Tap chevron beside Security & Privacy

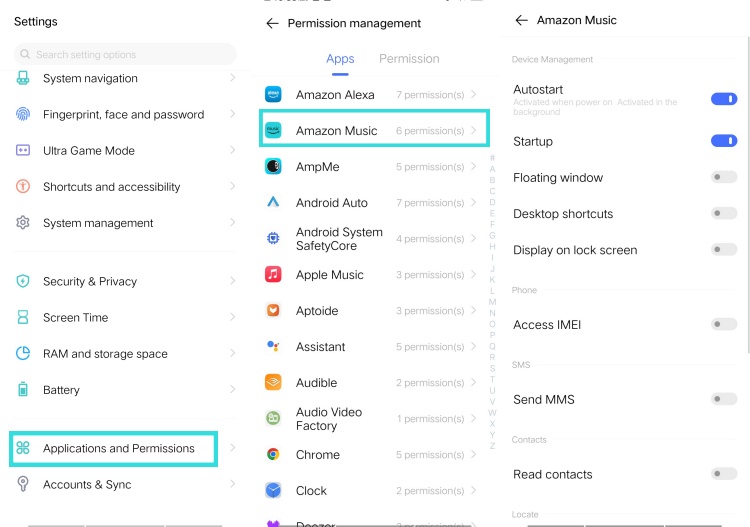tap(232, 281)
